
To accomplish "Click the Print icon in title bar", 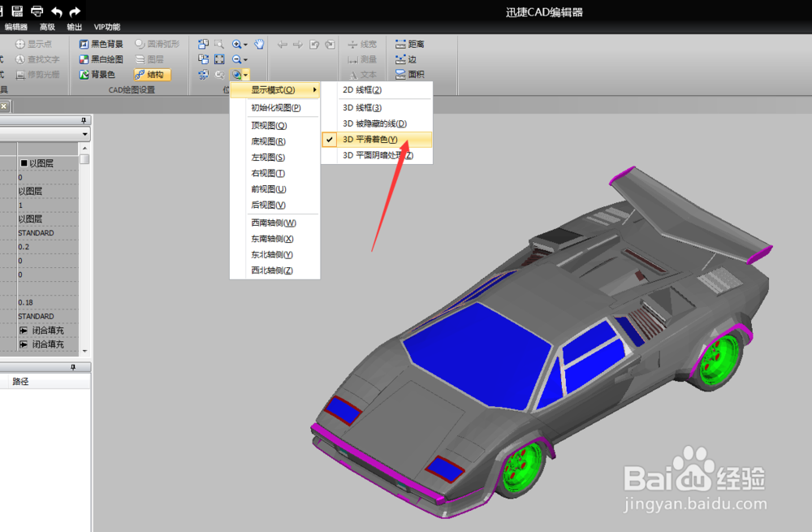I will coord(37,11).
